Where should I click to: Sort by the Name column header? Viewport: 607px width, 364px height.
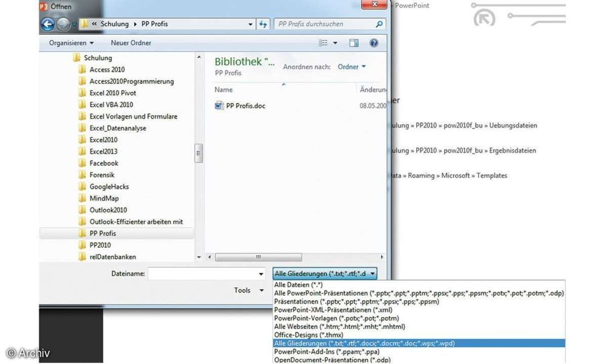click(x=224, y=89)
